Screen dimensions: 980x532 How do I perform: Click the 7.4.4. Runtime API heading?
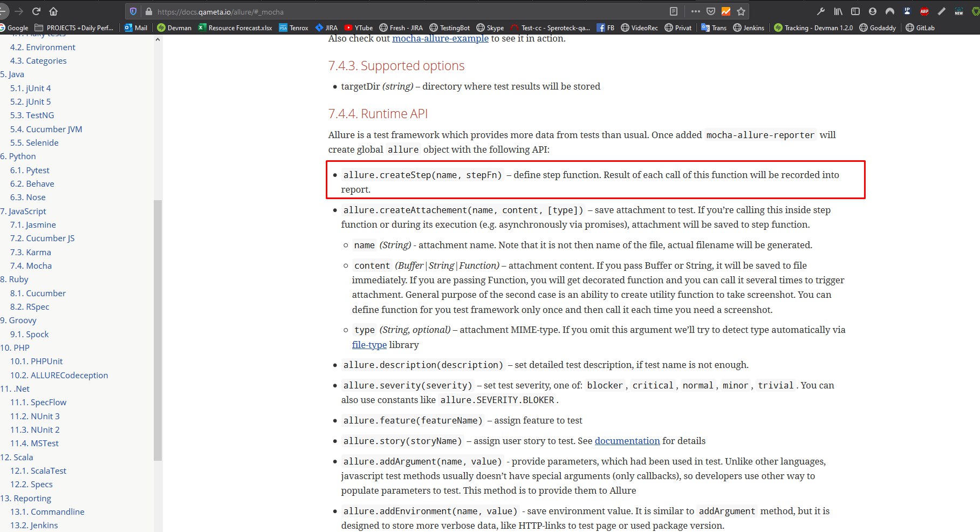378,114
